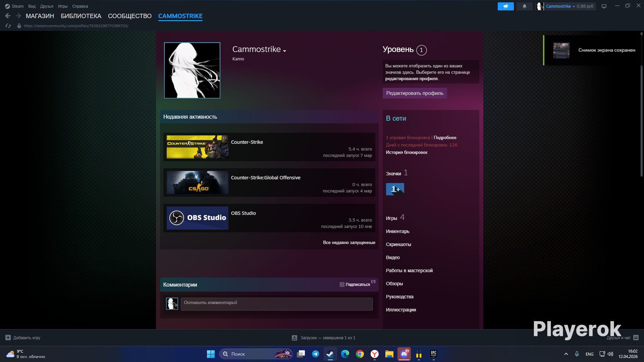644x362 pixels.
Task: Open the friends and chat icon
Action: [636, 338]
